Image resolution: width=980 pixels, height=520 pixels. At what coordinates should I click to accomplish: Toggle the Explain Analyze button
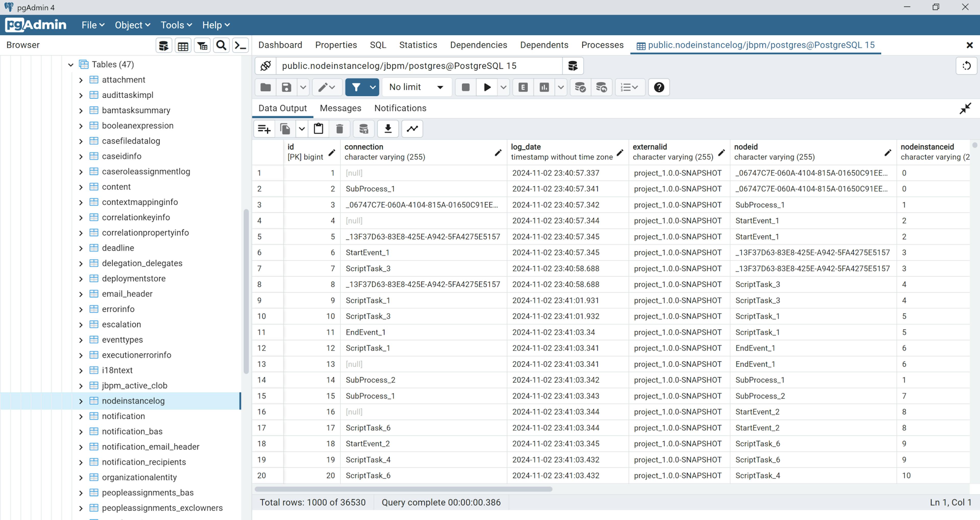click(544, 87)
